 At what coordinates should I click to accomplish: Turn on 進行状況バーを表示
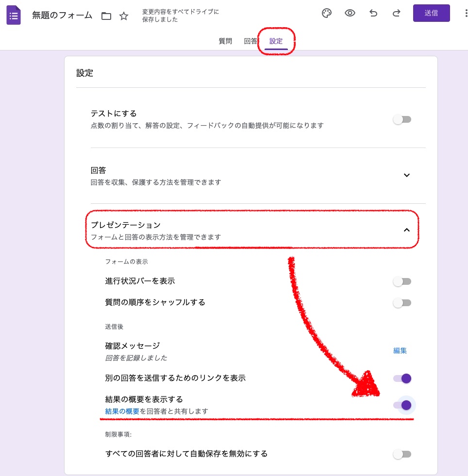pos(402,281)
